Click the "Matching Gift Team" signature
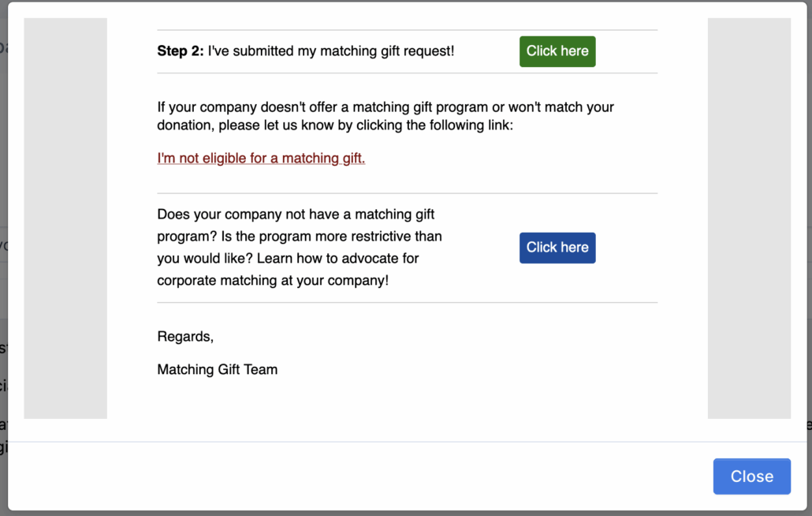The width and height of the screenshot is (812, 516). click(x=218, y=369)
